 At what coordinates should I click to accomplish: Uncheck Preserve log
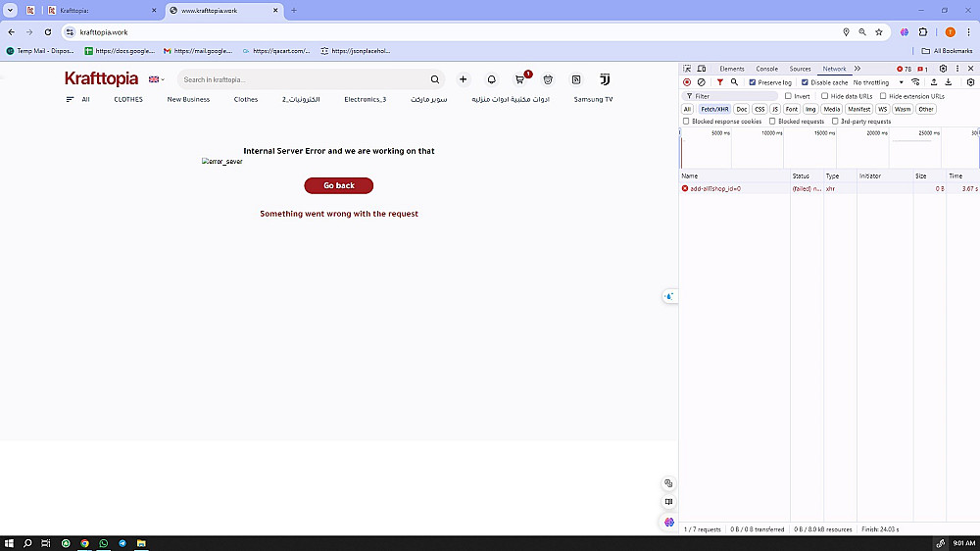tap(753, 82)
